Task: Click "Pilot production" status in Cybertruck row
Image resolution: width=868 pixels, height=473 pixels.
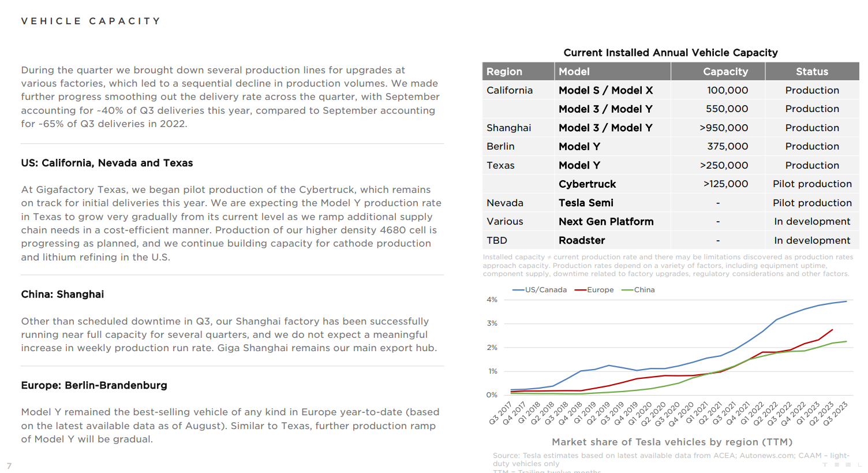Action: tap(813, 184)
